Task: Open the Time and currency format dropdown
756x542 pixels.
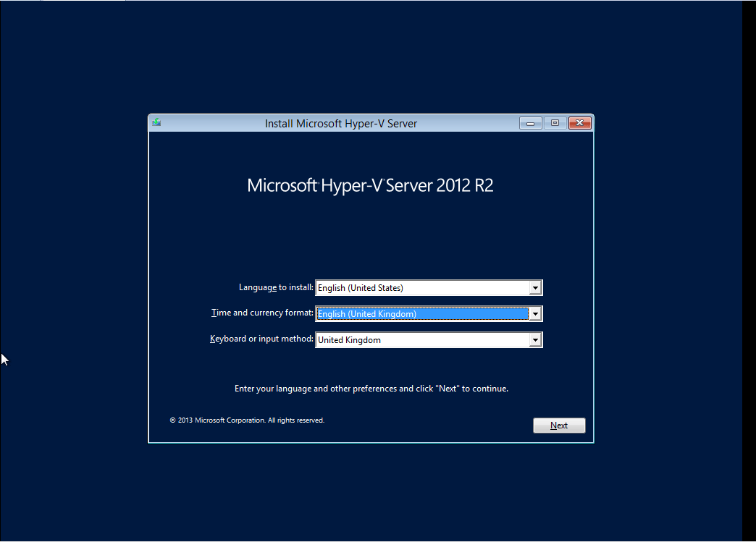Action: coord(535,313)
